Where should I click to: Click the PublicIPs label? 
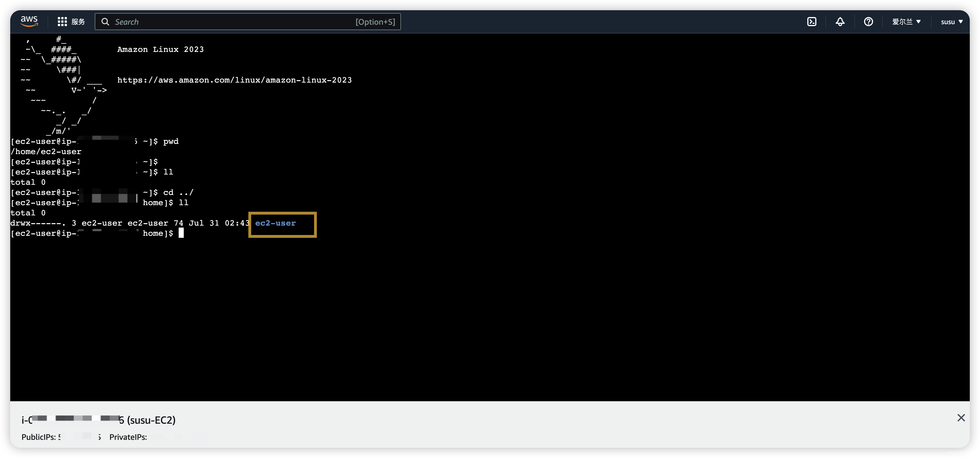pos(39,437)
